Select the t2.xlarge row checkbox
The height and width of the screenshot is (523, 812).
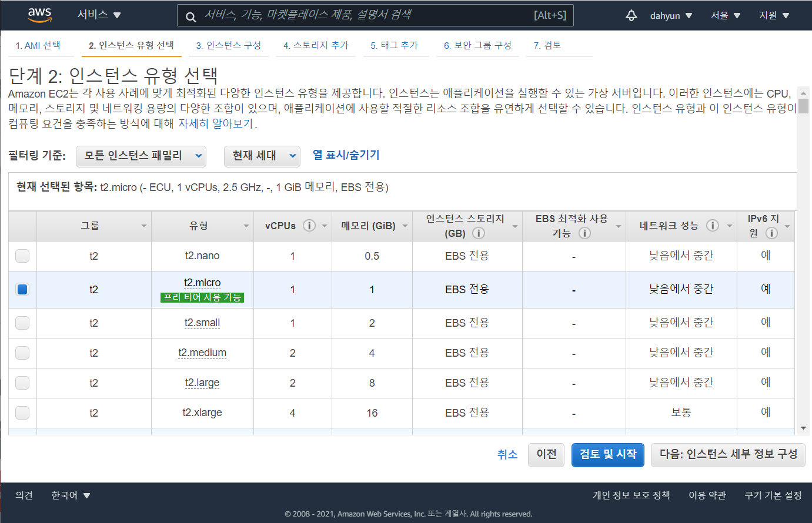point(22,413)
